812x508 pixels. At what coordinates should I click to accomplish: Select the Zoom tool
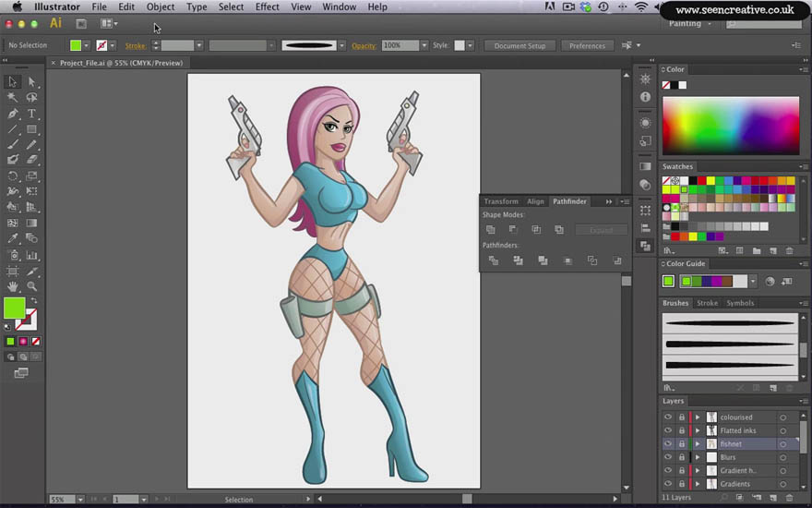tap(31, 286)
